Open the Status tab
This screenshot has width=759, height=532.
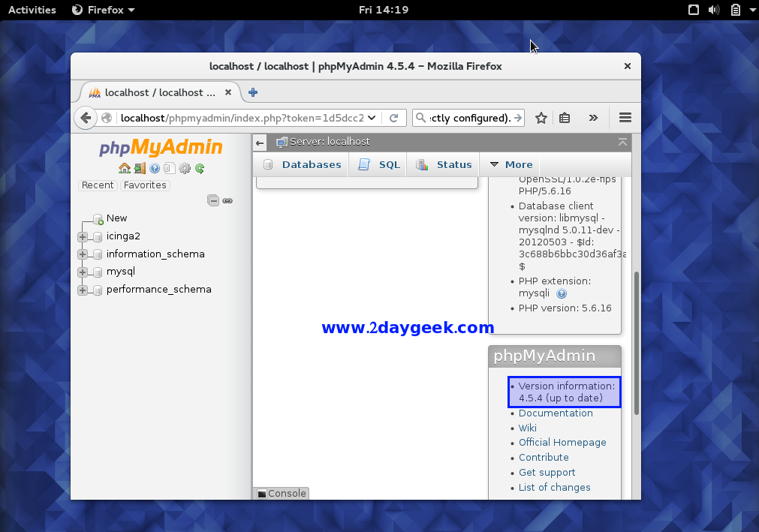[x=444, y=164]
